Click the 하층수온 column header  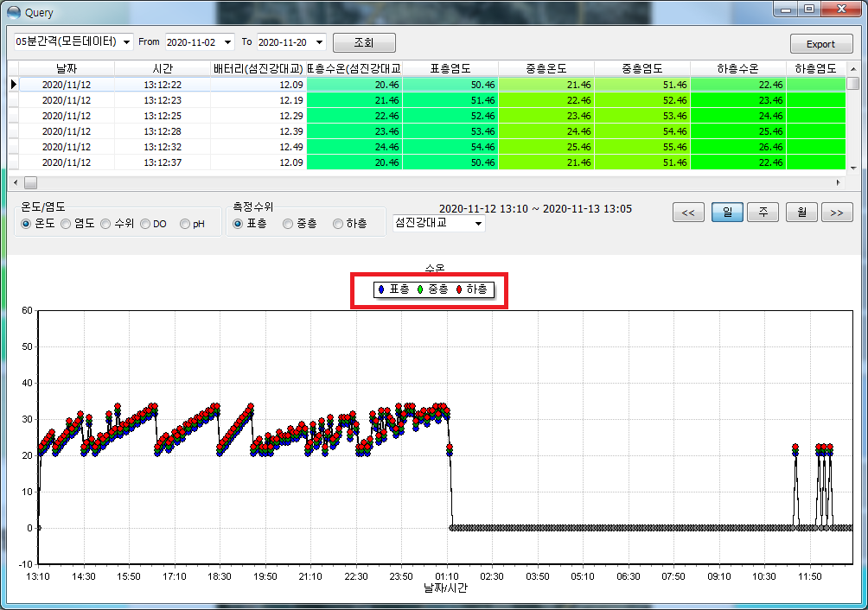[x=738, y=68]
